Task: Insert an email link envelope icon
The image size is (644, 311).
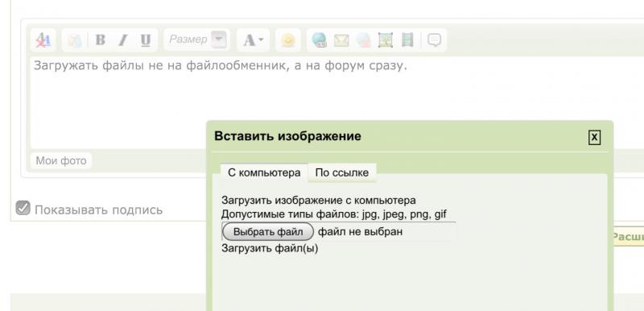Action: coord(341,40)
